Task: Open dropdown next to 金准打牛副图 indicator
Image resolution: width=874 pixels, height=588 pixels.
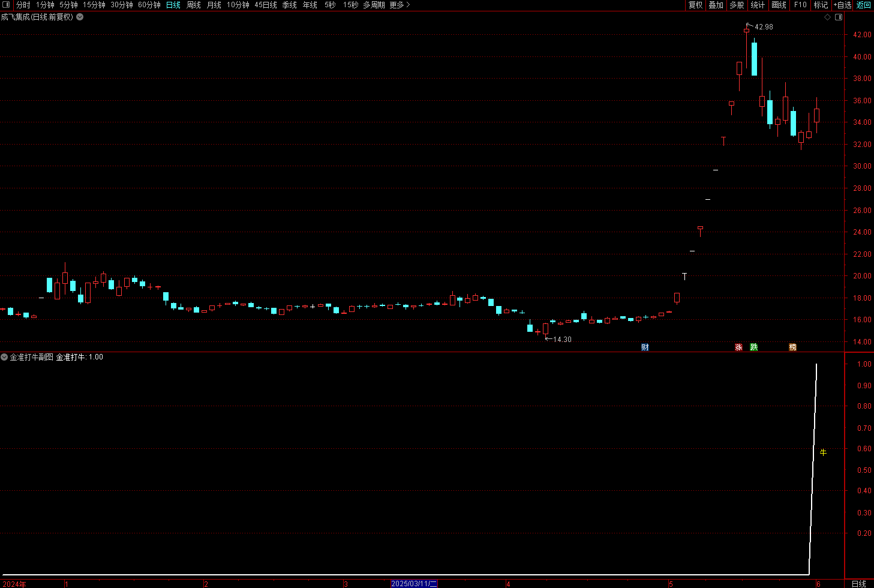Action: [4, 357]
